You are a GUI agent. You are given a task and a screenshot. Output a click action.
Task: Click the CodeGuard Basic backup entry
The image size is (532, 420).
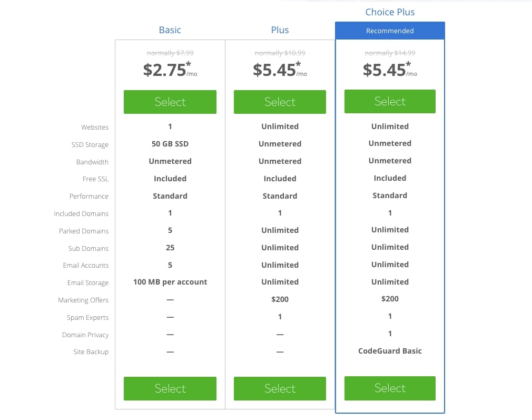pyautogui.click(x=390, y=351)
